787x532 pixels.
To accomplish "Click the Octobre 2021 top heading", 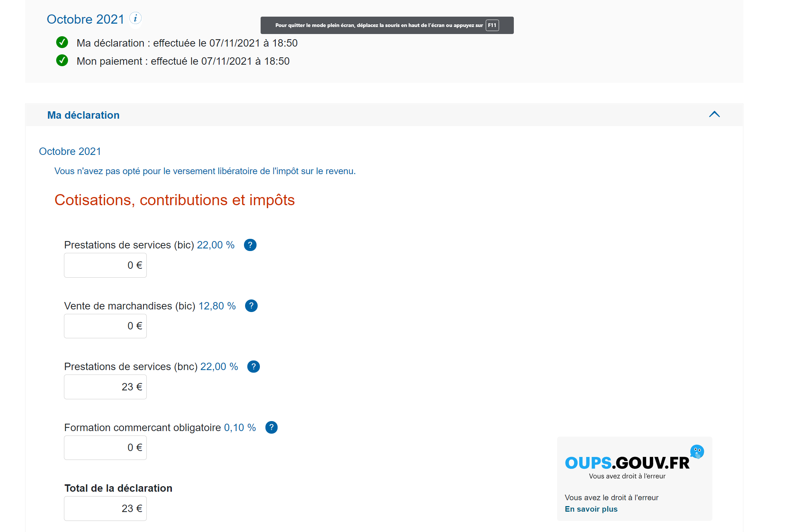I will coord(85,19).
